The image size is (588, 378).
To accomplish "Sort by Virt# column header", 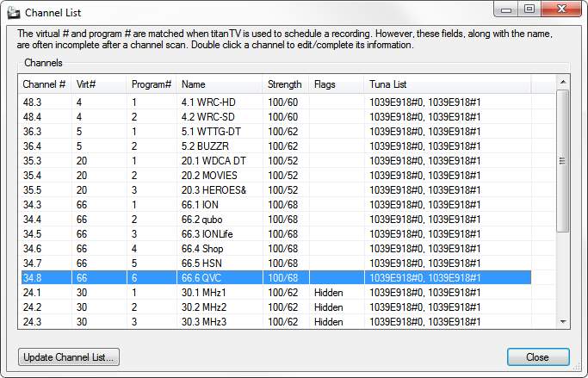I will 99,84.
